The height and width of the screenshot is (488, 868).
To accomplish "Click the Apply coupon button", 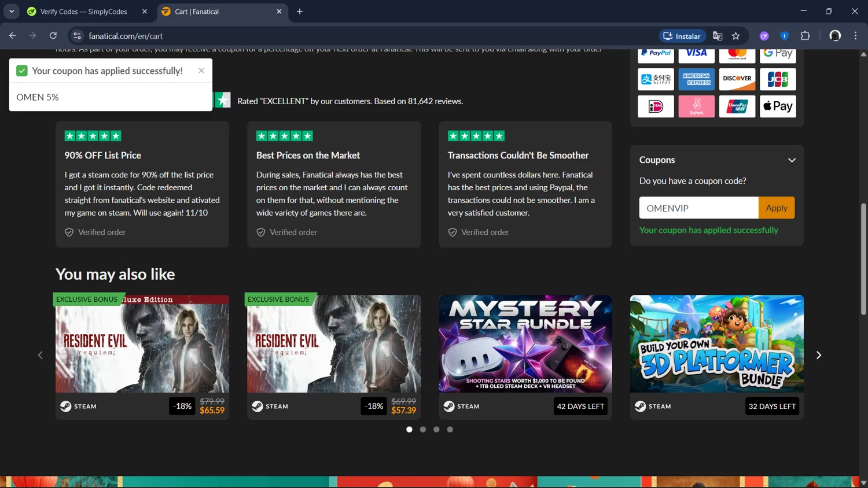I will pos(776,208).
